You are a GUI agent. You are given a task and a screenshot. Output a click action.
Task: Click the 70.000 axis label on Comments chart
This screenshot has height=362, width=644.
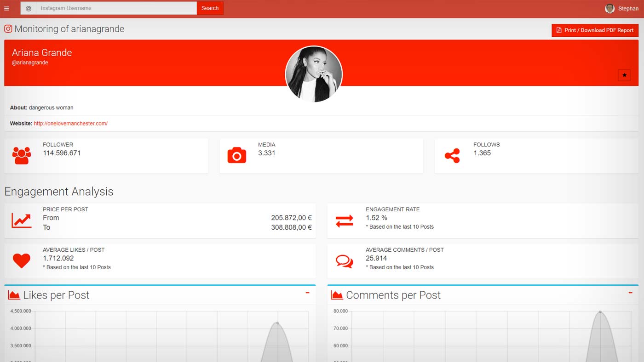pyautogui.click(x=341, y=328)
